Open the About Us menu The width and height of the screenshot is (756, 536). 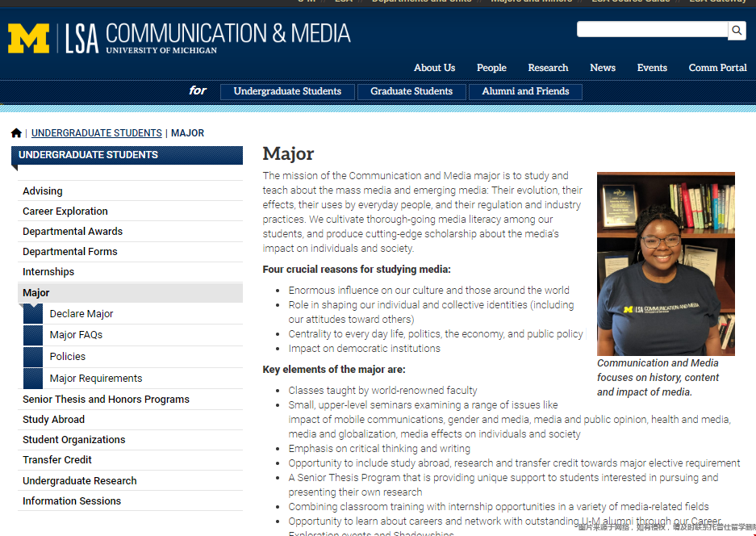coord(434,68)
